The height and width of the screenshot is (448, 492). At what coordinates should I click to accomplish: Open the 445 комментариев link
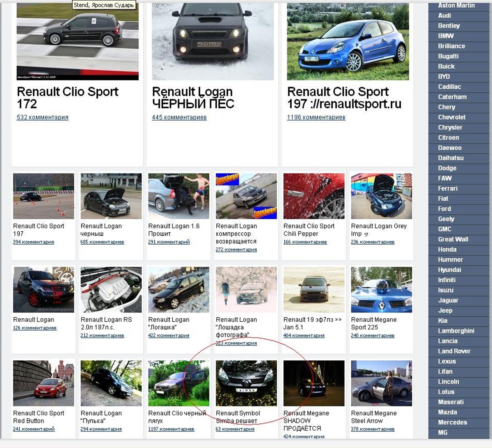[179, 117]
